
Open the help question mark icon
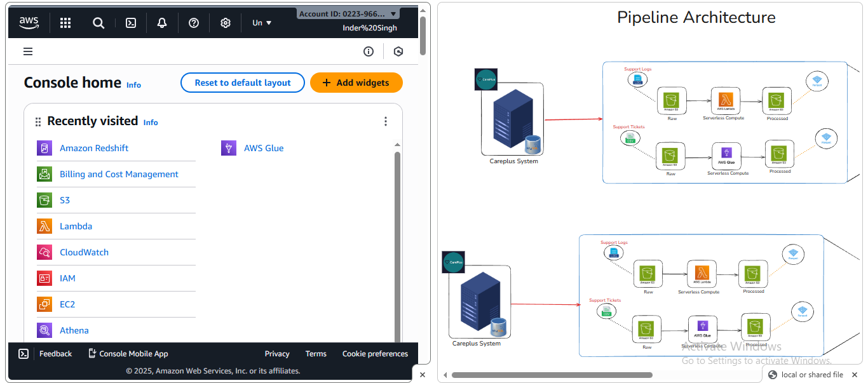[194, 23]
